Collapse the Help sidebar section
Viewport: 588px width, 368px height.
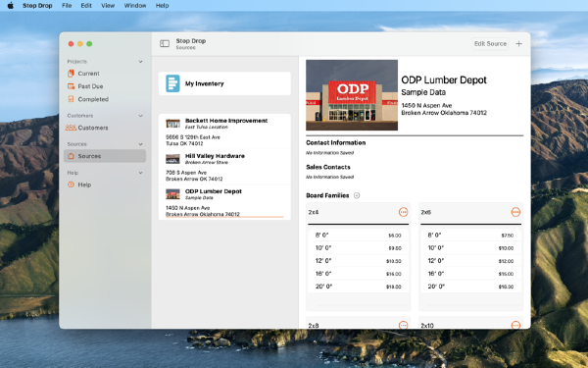pyautogui.click(x=140, y=173)
